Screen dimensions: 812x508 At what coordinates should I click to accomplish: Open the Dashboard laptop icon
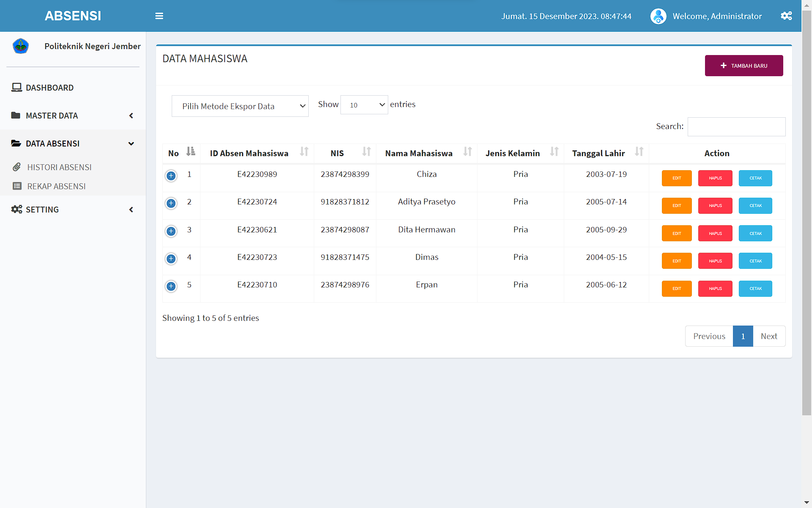tap(16, 87)
